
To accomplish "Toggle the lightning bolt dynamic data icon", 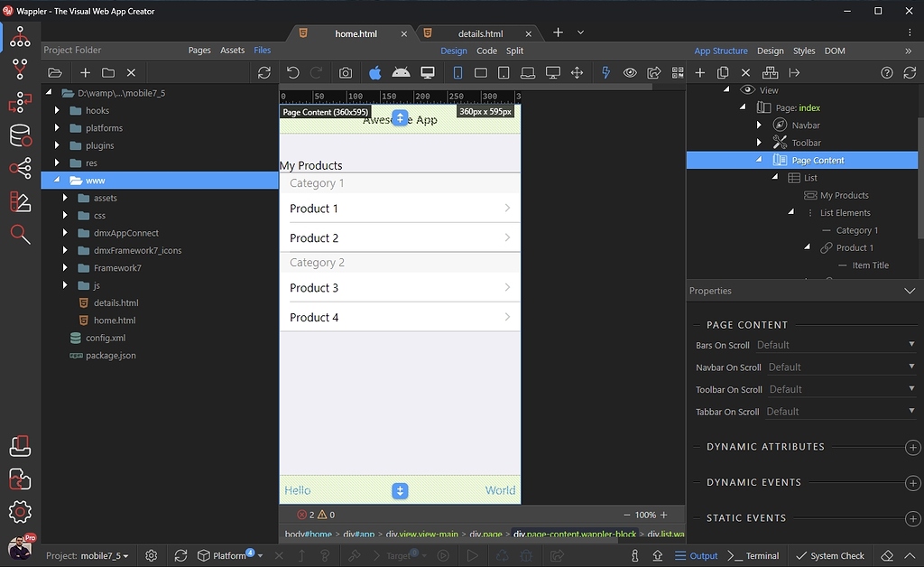I will click(605, 73).
